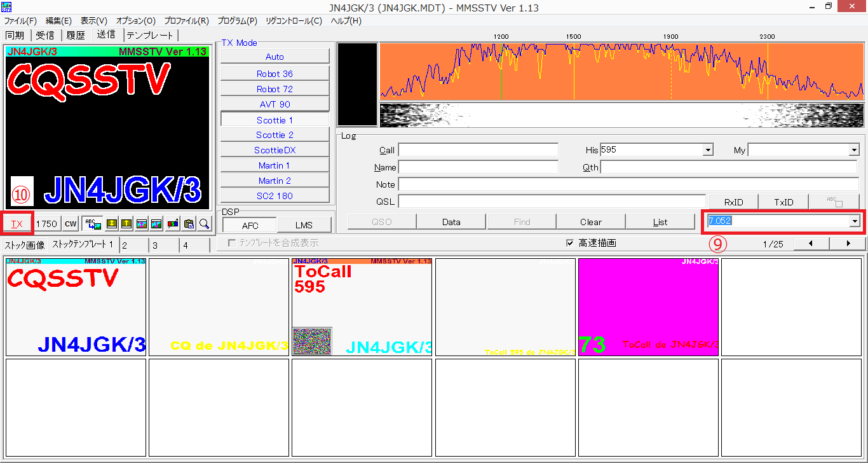Open the リグコントロール(C) menu
Viewport: 868px width, 463px height.
coord(294,21)
